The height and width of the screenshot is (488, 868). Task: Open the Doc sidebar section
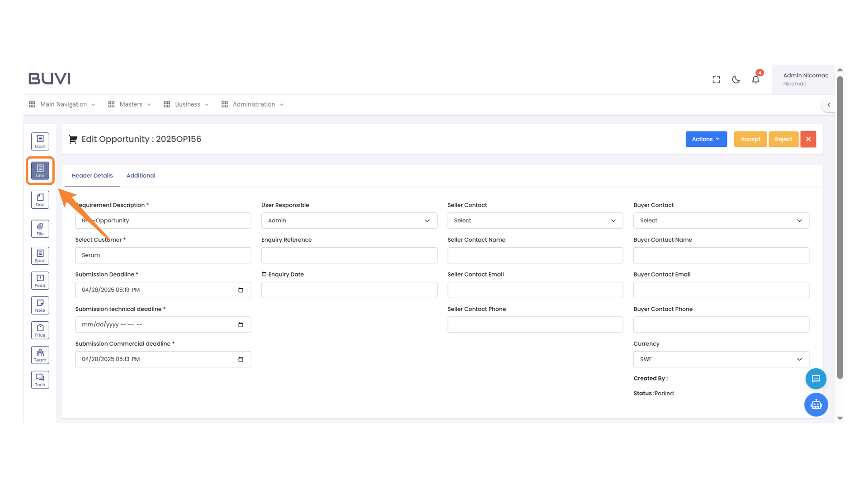[x=40, y=200]
